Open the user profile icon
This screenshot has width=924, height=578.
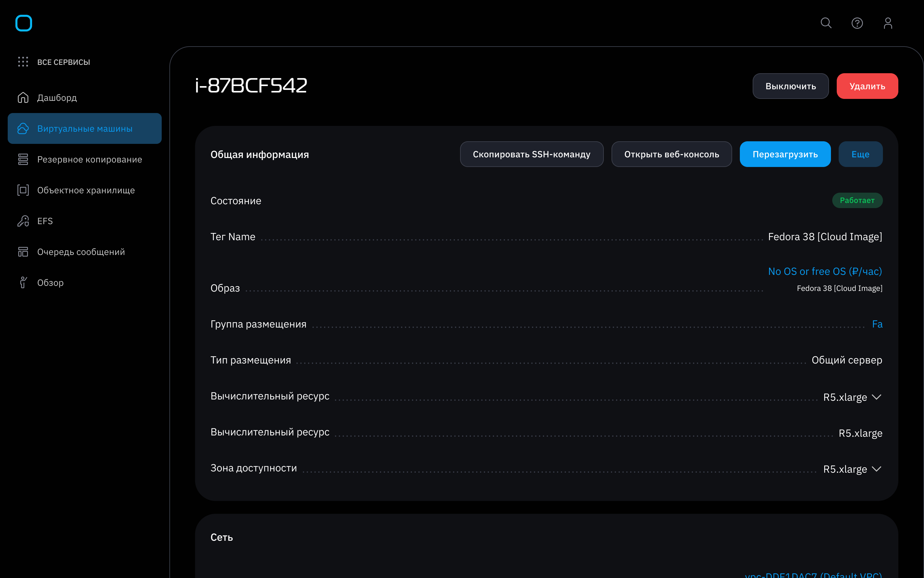click(x=888, y=23)
